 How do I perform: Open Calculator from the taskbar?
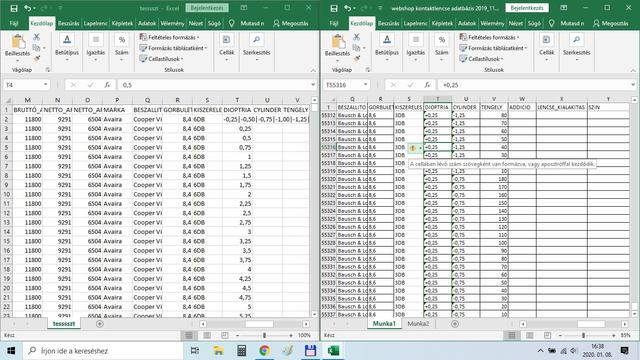pos(242,351)
